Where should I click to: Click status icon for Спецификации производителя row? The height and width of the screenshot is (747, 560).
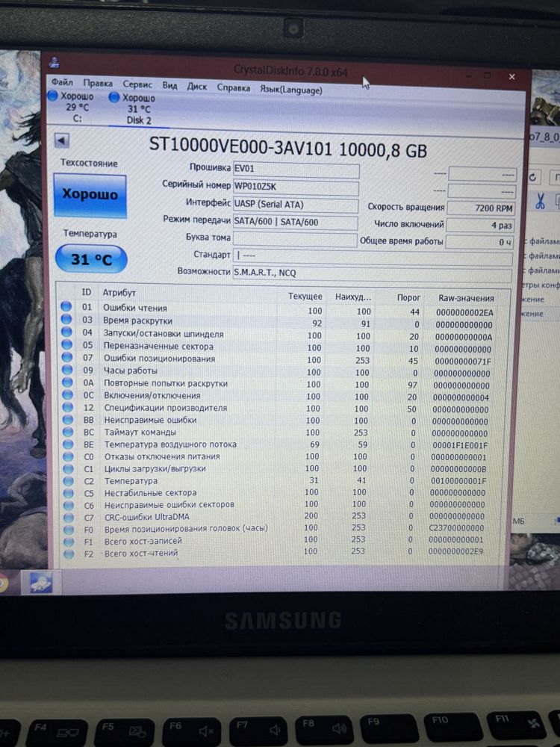click(x=68, y=407)
